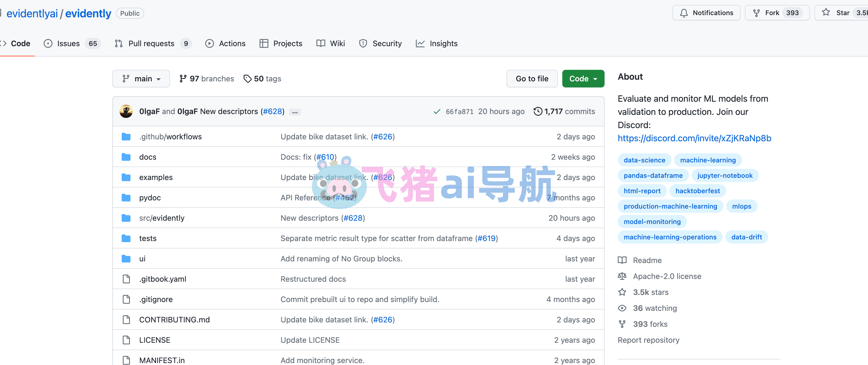The width and height of the screenshot is (868, 365).
Task: Open the Discord invite link
Action: tap(694, 138)
